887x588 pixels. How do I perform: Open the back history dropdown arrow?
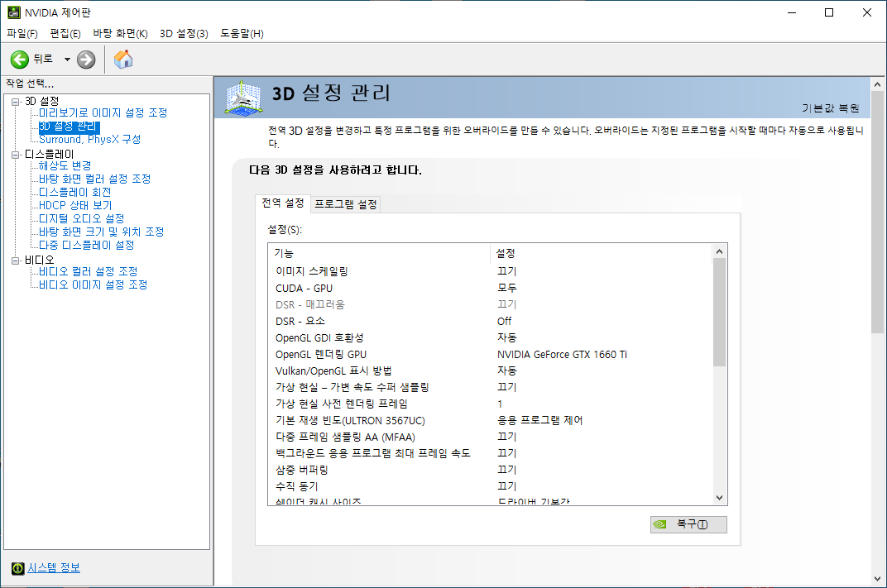tap(67, 60)
